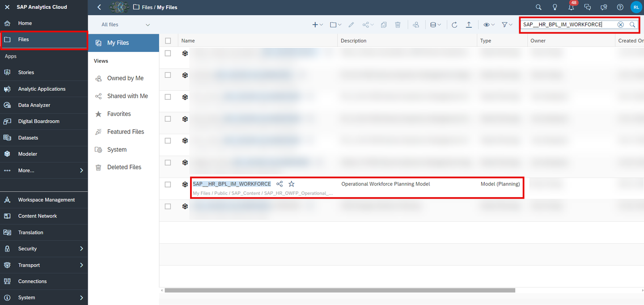Sort by the Name column header

point(258,41)
